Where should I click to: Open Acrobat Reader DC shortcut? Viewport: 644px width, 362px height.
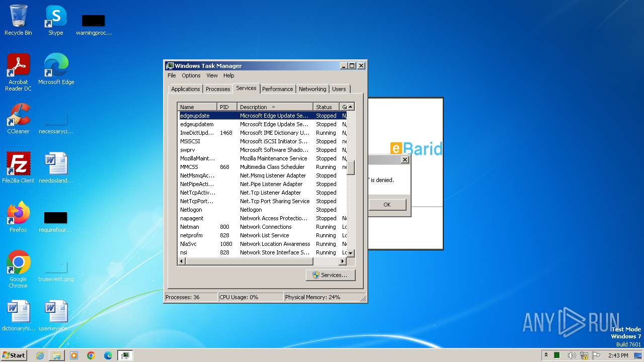pyautogui.click(x=18, y=72)
